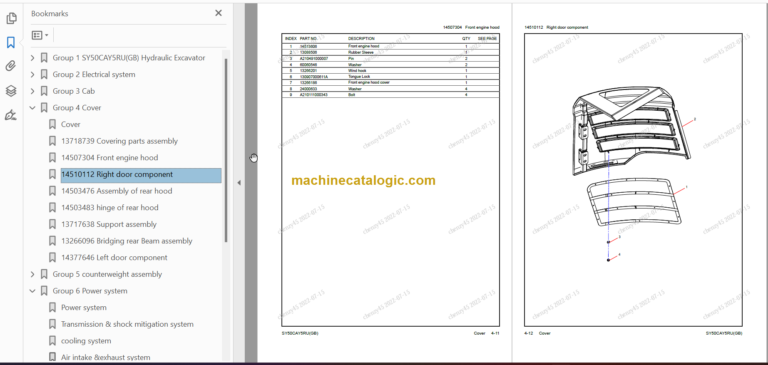Click the 'Front engine hood cover' row
This screenshot has height=365, width=768.
390,82
